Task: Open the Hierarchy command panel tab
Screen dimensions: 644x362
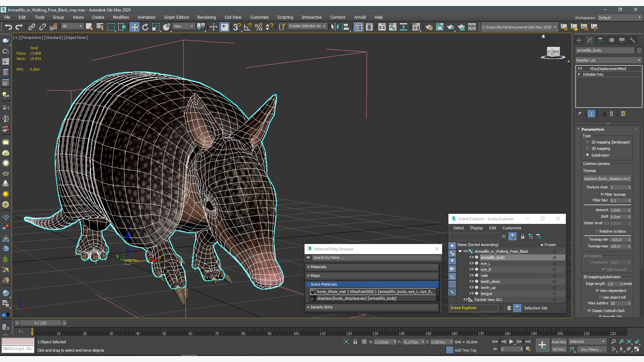Action: (600, 40)
